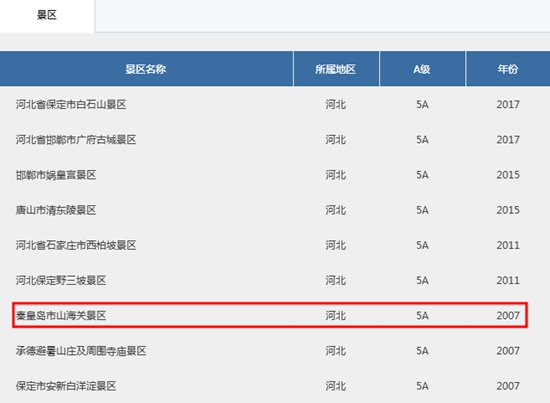Open the 景区 tab
This screenshot has height=403, width=550.
point(47,15)
